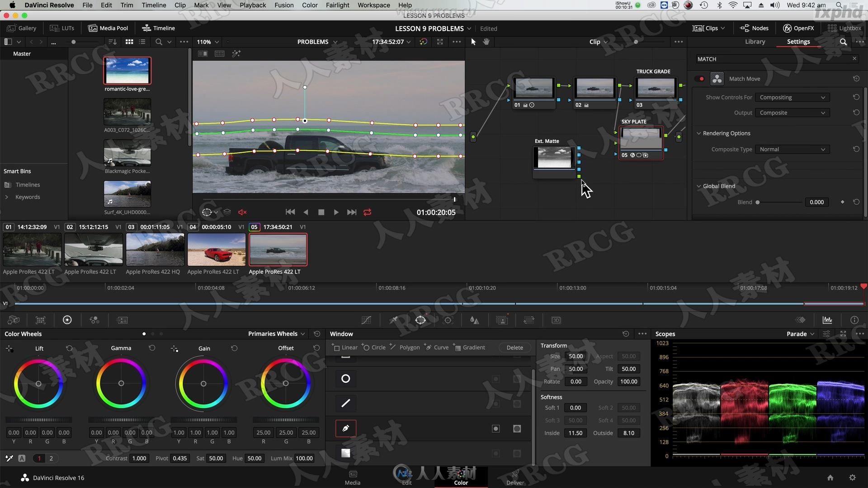Open the Motion Effects palette
868x488 pixels.
click(x=122, y=320)
